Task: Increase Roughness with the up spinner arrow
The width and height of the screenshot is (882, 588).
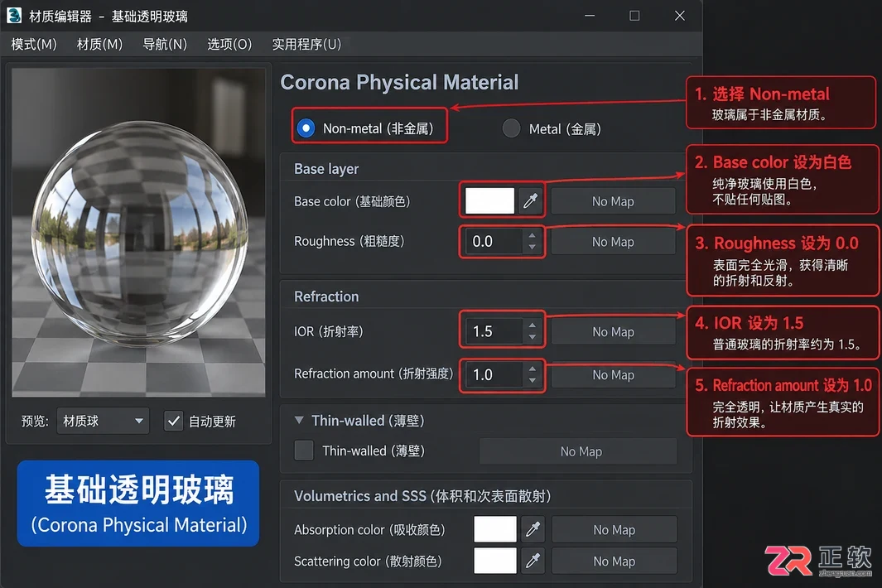Action: [x=533, y=235]
